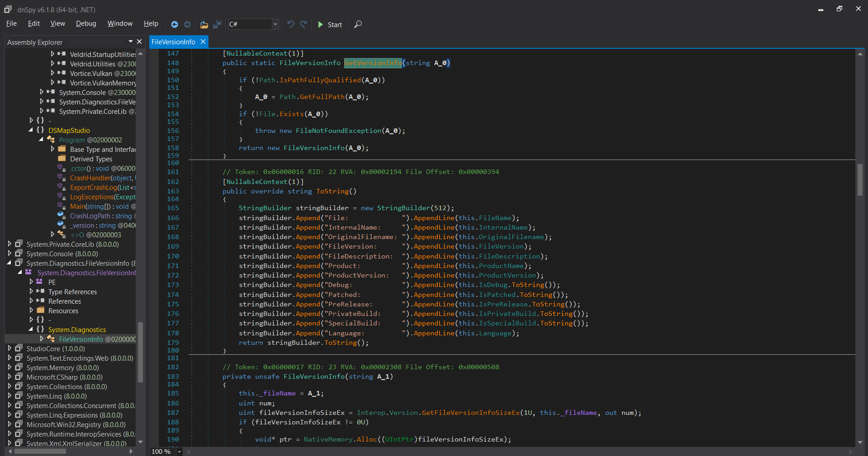Image resolution: width=868 pixels, height=456 pixels.
Task: Click the Navigate Backward arrow icon
Action: click(x=175, y=24)
